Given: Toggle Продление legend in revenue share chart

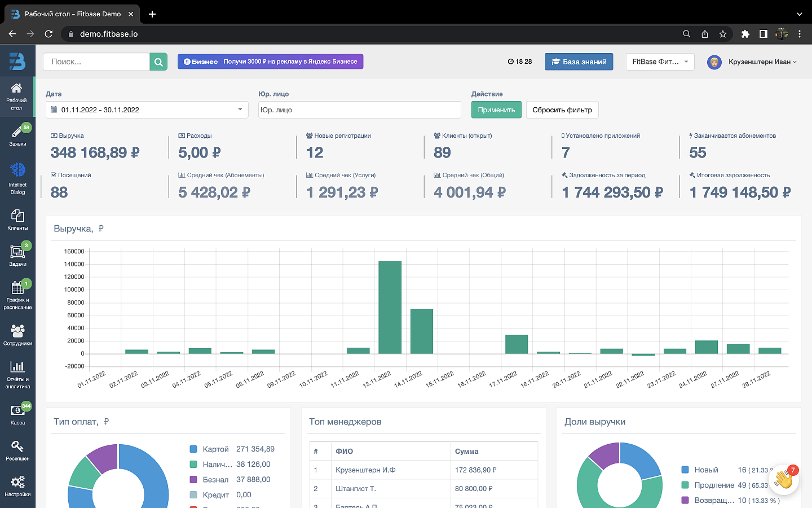Looking at the screenshot, I should pyautogui.click(x=714, y=485).
